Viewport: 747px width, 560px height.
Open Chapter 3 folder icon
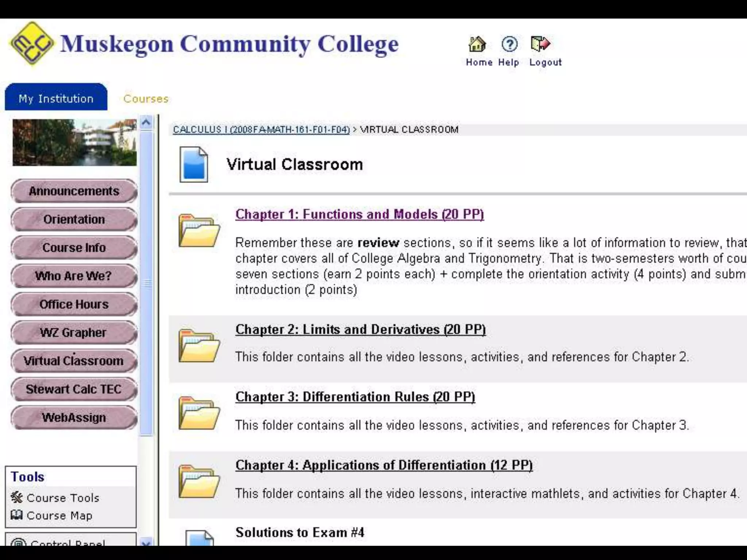pyautogui.click(x=199, y=413)
